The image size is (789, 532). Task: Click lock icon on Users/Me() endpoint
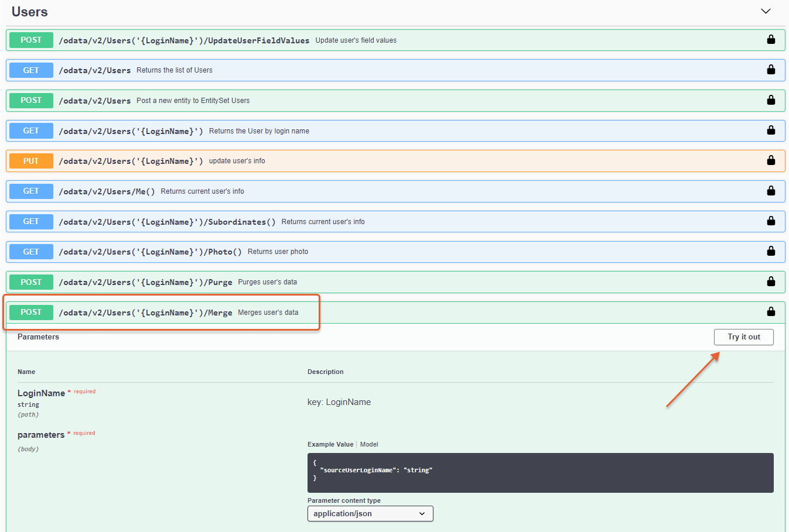[771, 191]
